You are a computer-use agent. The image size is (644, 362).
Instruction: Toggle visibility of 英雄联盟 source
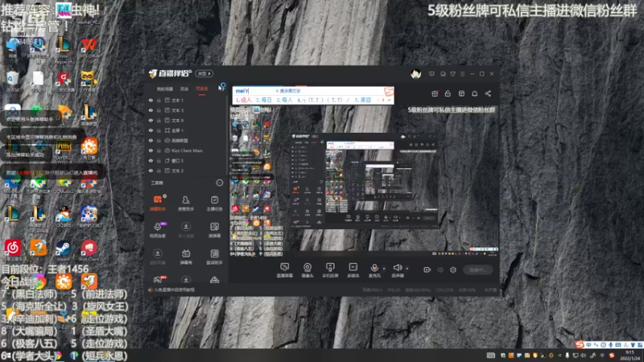151,140
